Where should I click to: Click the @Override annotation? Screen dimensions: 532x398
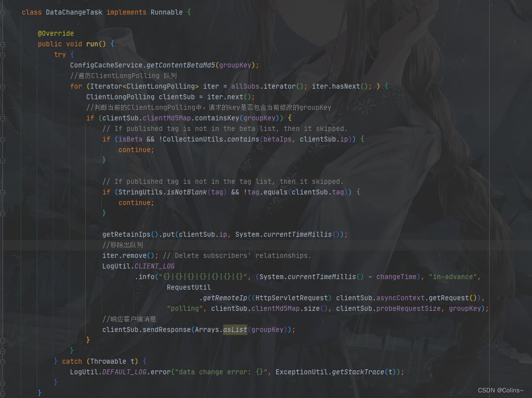click(55, 33)
